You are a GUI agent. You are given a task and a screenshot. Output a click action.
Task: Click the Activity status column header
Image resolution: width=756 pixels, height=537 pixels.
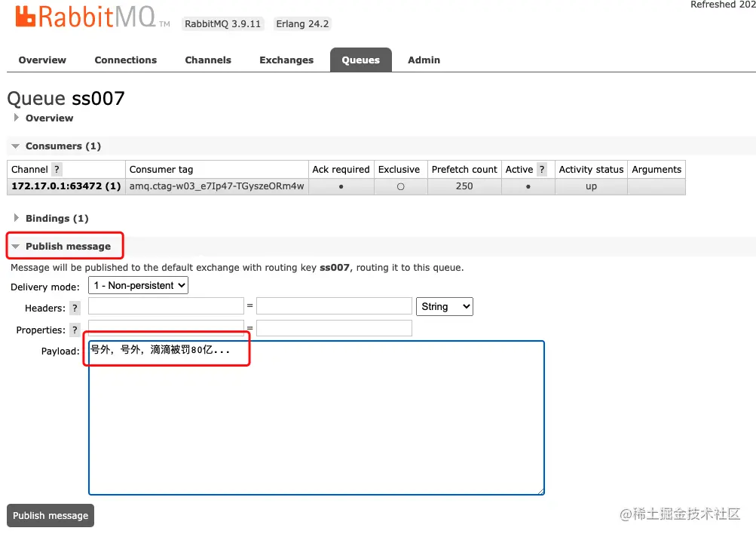click(591, 170)
